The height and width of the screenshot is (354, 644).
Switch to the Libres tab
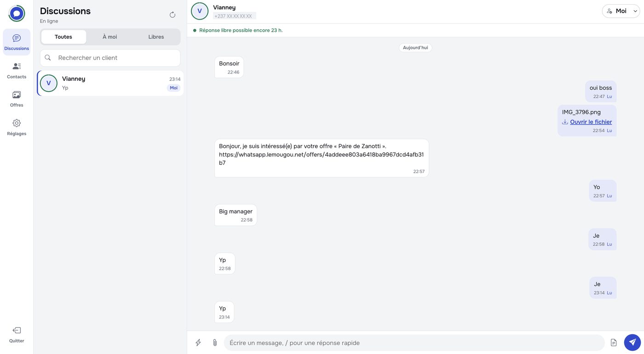156,37
